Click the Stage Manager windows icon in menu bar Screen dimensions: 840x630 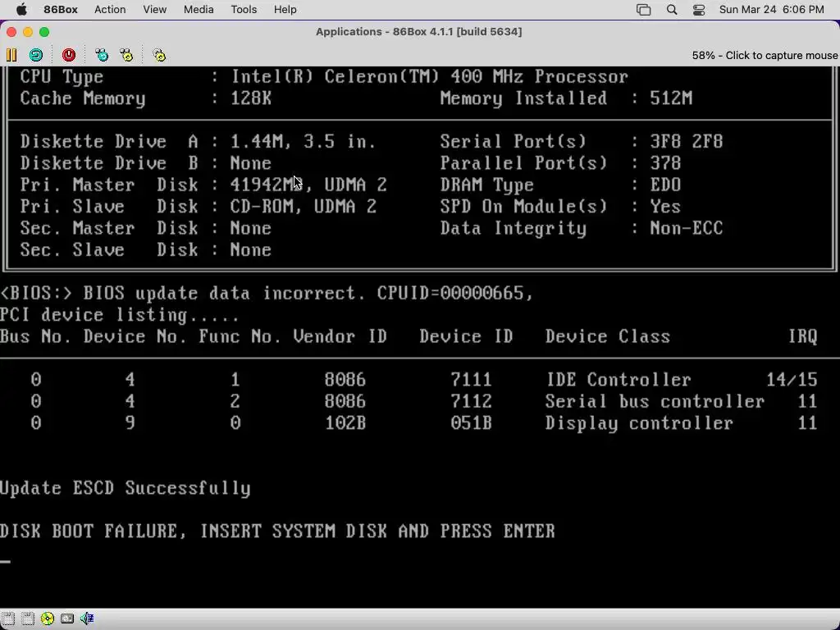[x=643, y=10]
